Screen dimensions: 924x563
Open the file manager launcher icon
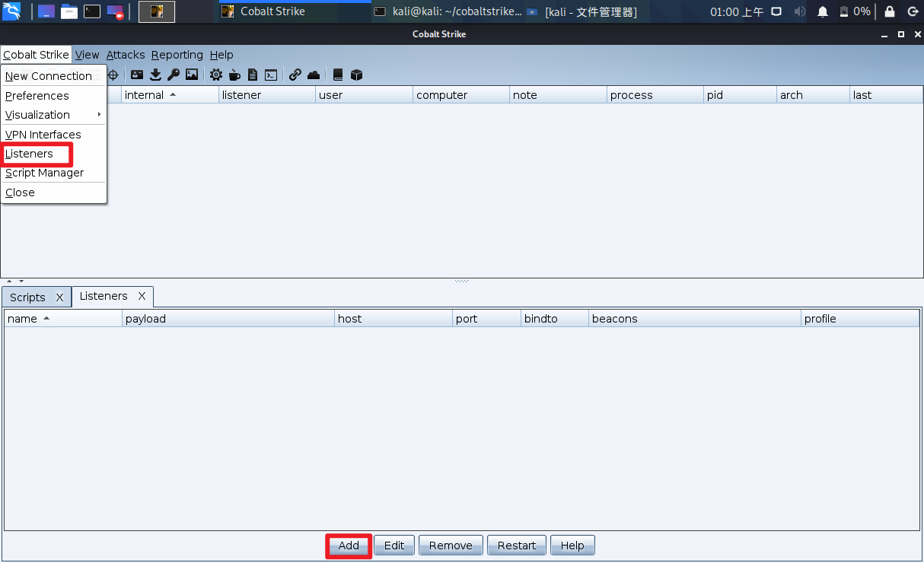[69, 11]
